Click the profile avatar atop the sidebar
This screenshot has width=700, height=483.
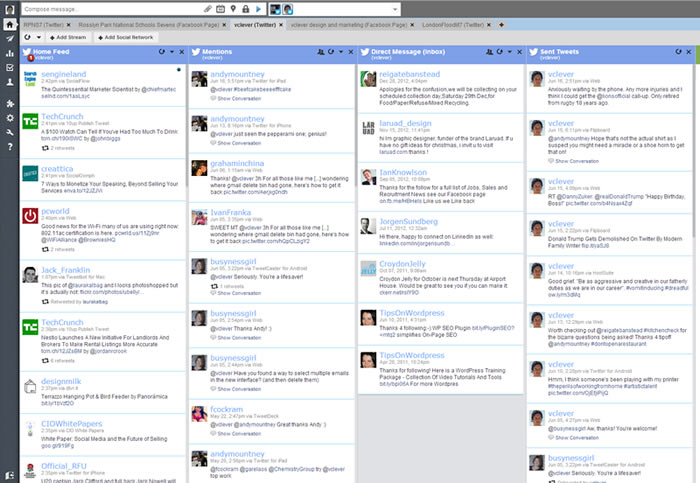point(9,9)
